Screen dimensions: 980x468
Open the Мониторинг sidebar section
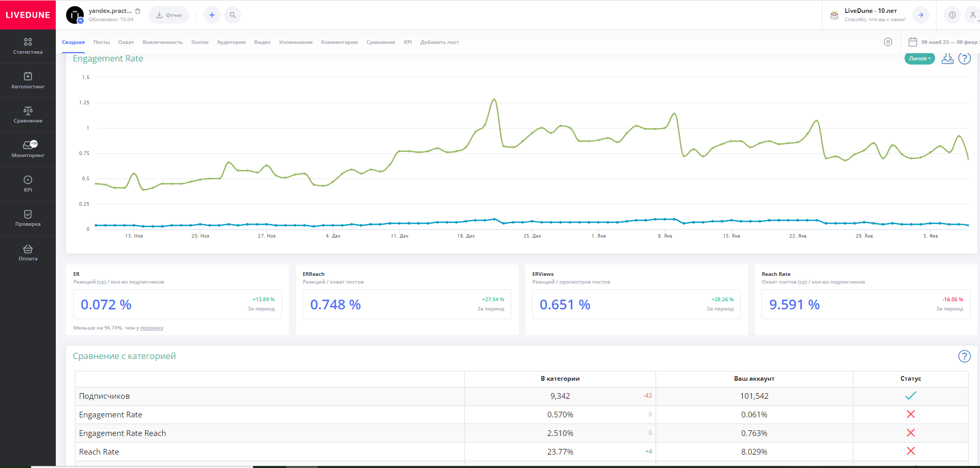[x=28, y=149]
